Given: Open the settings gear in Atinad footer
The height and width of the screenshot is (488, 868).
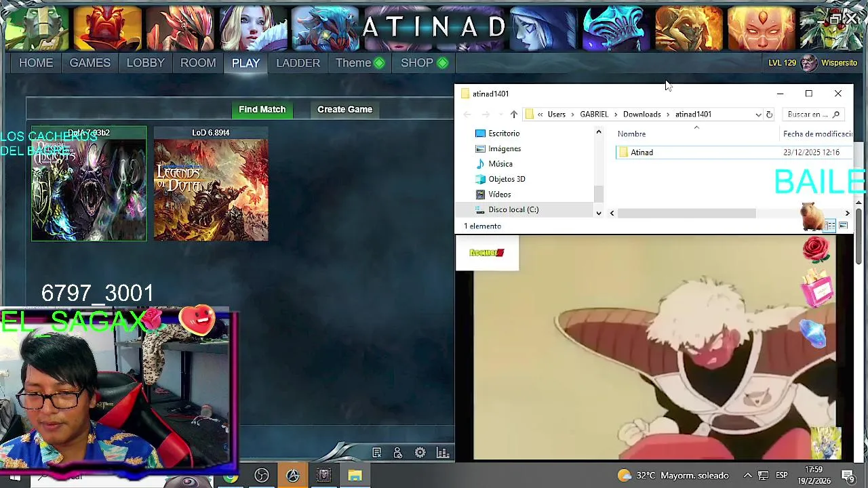Looking at the screenshot, I should (x=420, y=453).
